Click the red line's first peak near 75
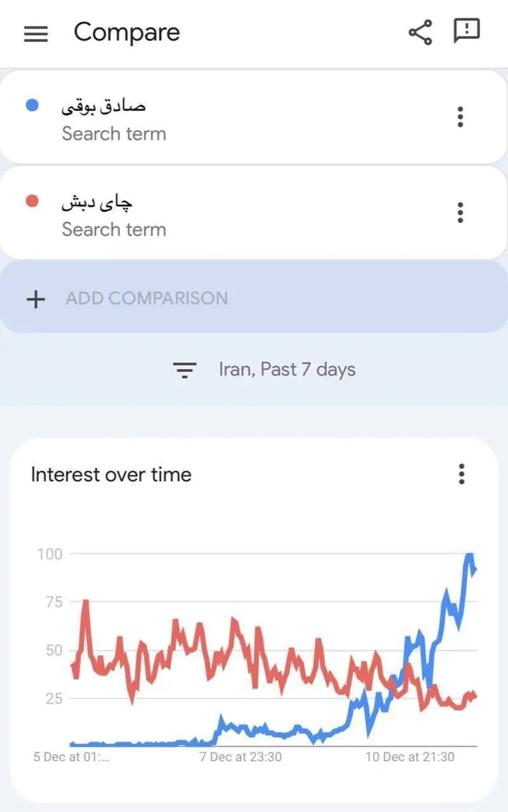Image resolution: width=508 pixels, height=812 pixels. click(85, 601)
